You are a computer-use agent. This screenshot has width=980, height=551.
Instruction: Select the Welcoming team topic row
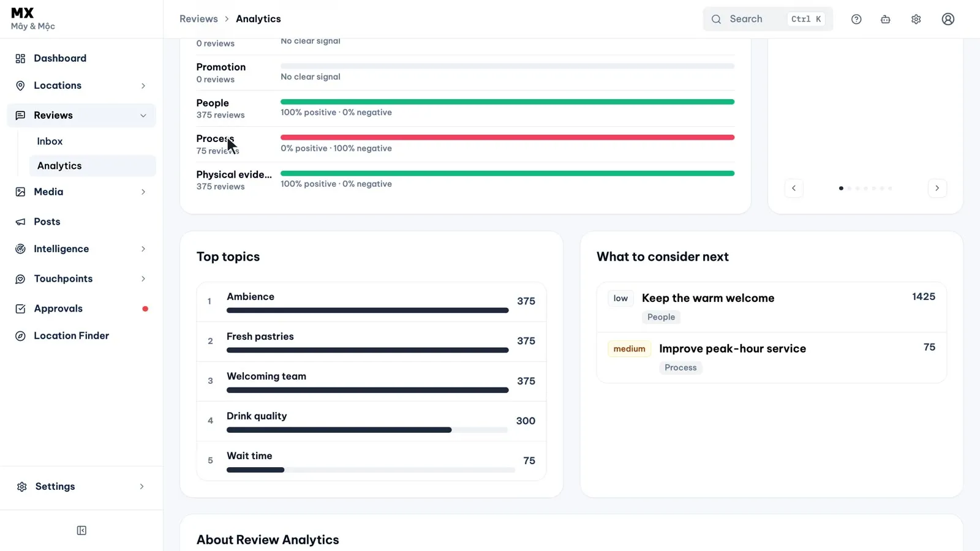pos(371,381)
